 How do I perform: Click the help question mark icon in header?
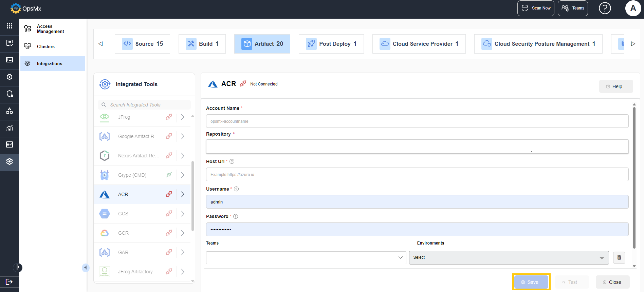coord(605,8)
